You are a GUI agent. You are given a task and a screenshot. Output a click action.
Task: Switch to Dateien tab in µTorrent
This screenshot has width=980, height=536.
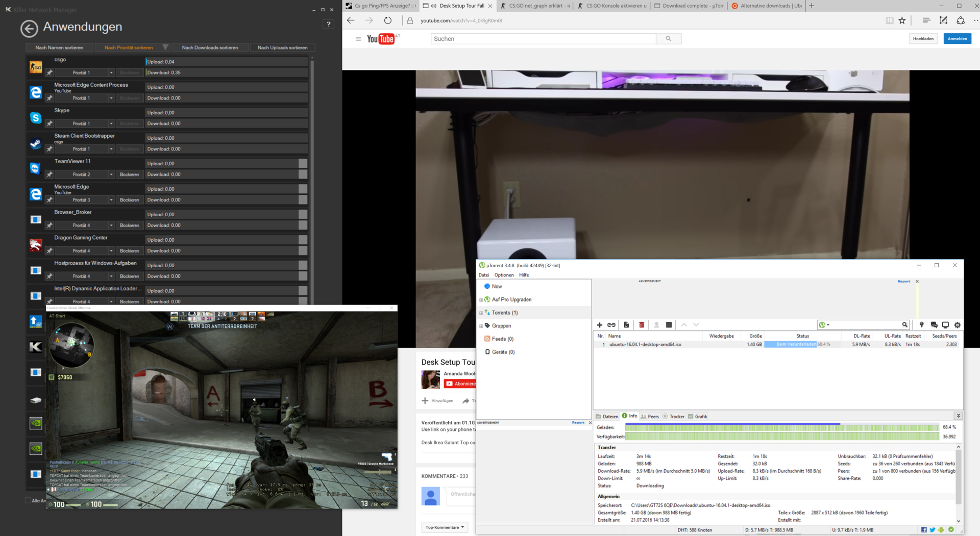607,417
